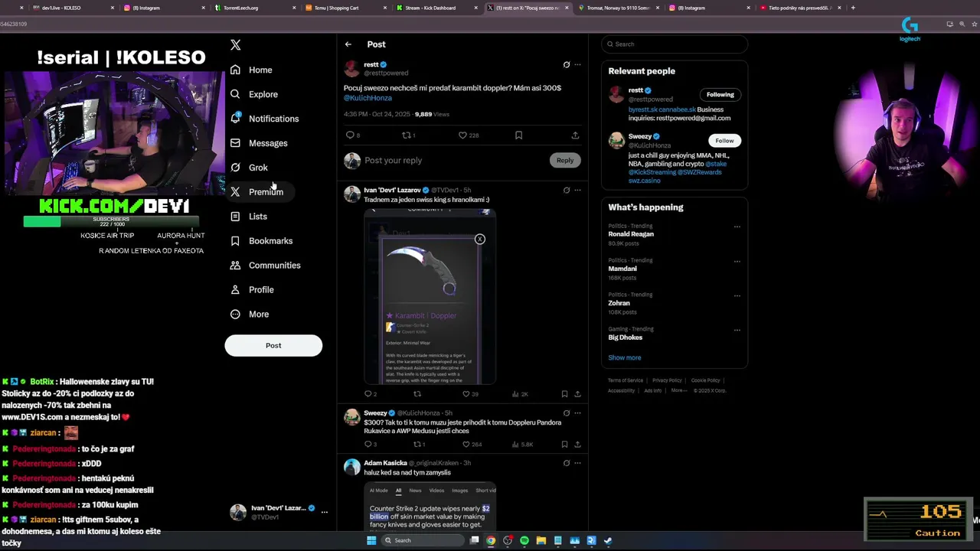Open the account menu next to Ivan Dev1 Lazarov
980x551 pixels.
pos(325,512)
